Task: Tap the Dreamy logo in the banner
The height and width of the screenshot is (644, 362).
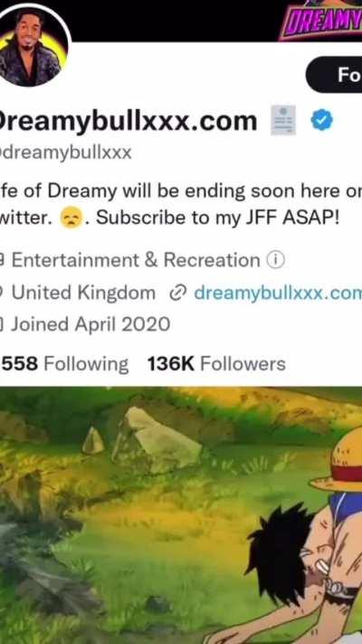Action: coord(320,21)
